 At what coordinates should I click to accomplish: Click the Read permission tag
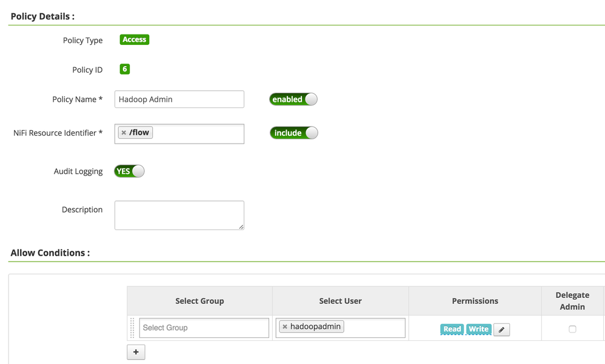[x=452, y=329]
